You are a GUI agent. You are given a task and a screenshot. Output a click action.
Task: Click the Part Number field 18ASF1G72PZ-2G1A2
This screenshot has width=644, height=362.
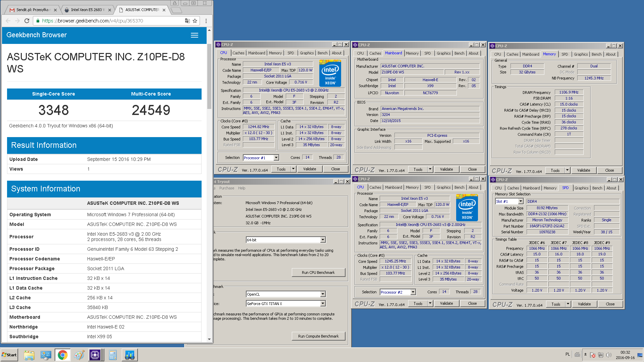[547, 226]
